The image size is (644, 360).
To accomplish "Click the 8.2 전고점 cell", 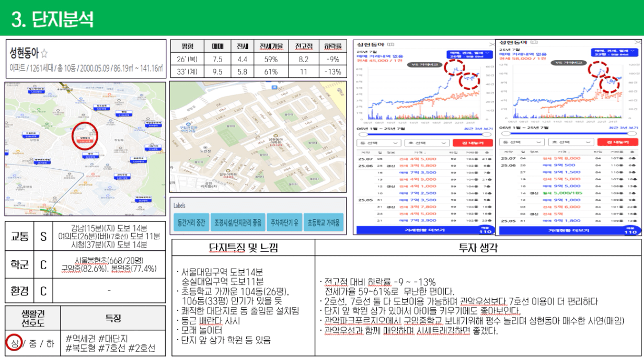I will tap(303, 59).
